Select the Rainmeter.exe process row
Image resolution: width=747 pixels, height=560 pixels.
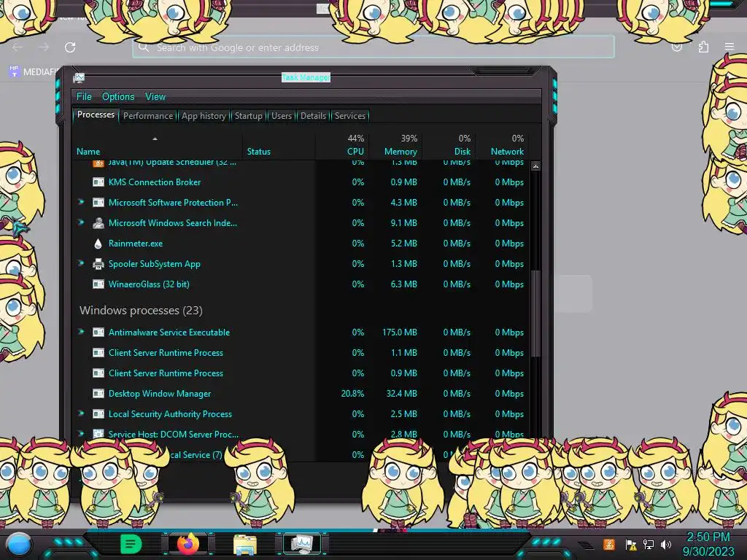coord(302,244)
